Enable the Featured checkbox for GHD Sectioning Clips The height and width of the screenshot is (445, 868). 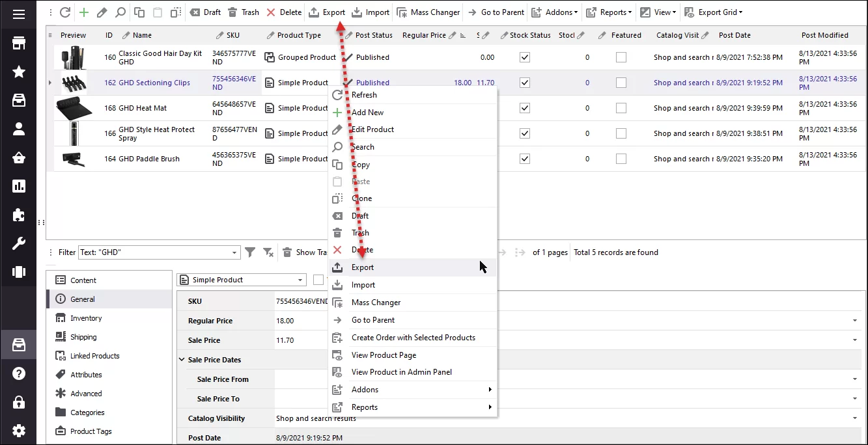coord(620,83)
